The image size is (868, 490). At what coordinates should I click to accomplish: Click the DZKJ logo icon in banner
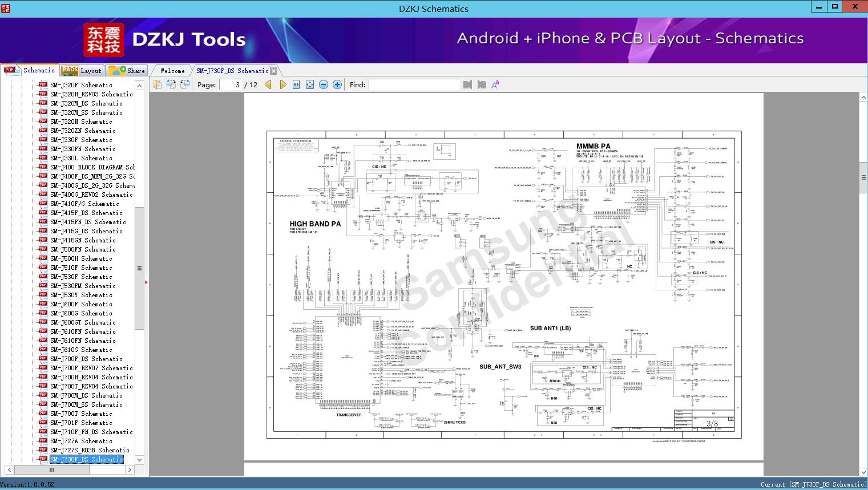pyautogui.click(x=103, y=39)
